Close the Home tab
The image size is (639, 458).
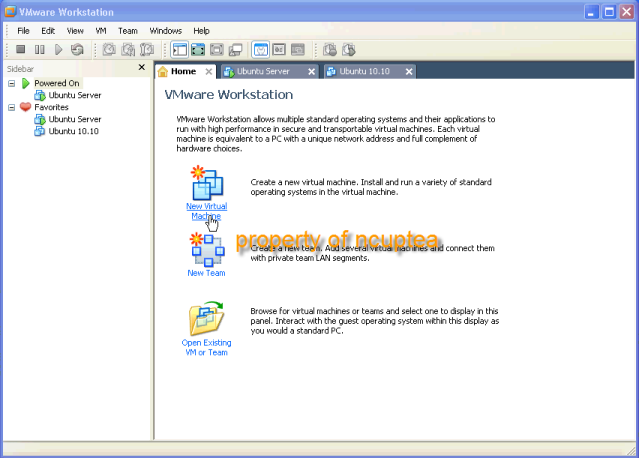click(209, 72)
